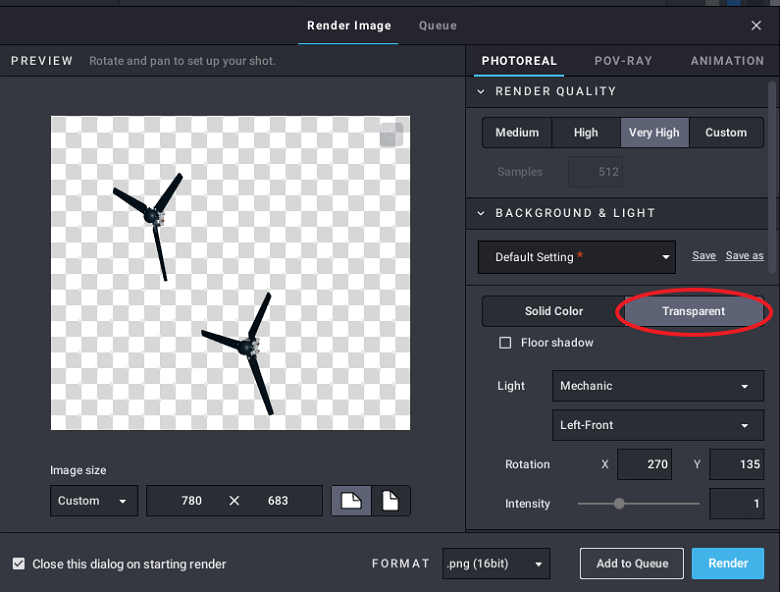780x592 pixels.
Task: Click the faint preview overlay icon
Action: pyautogui.click(x=391, y=134)
